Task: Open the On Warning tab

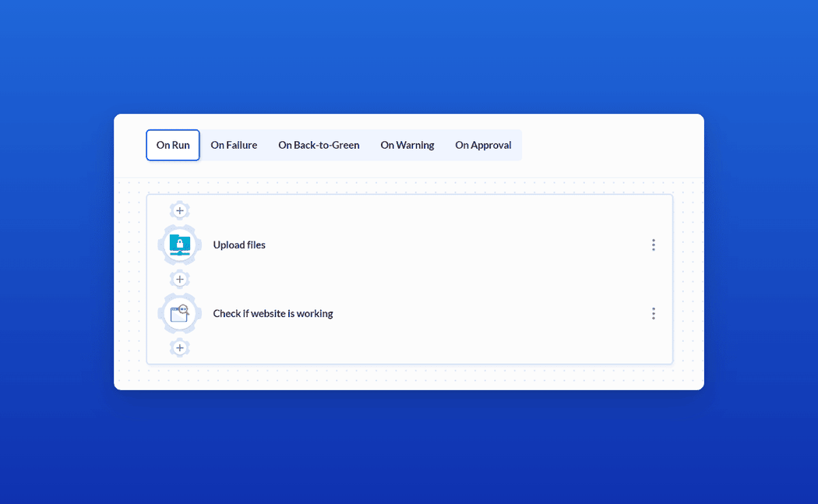Action: coord(407,145)
